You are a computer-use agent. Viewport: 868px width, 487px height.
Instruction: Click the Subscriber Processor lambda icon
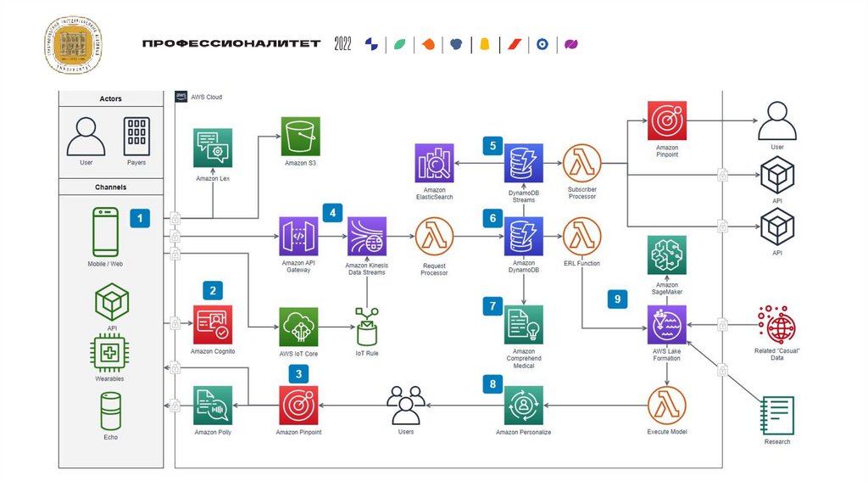pos(581,164)
